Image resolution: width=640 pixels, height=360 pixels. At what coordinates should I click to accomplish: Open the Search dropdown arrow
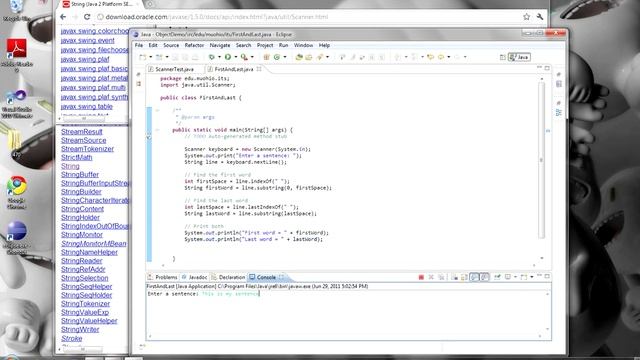pos(327,57)
